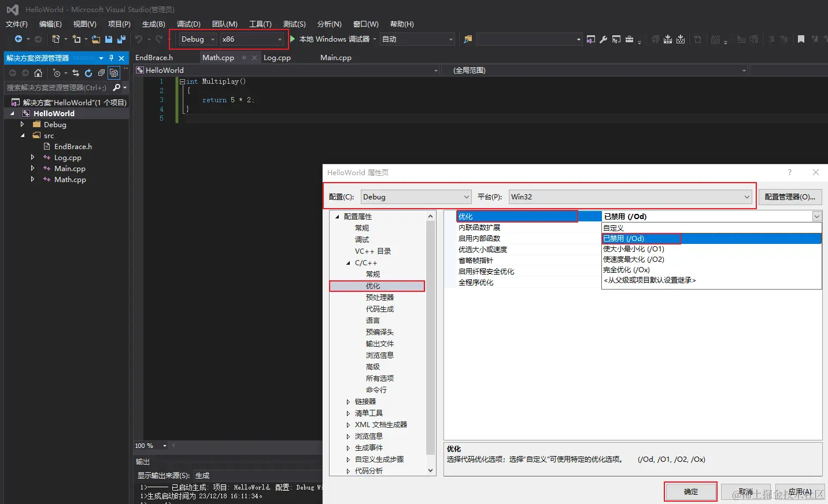The image size is (828, 504).
Task: Click the save all toolbar icon
Action: click(x=121, y=39)
